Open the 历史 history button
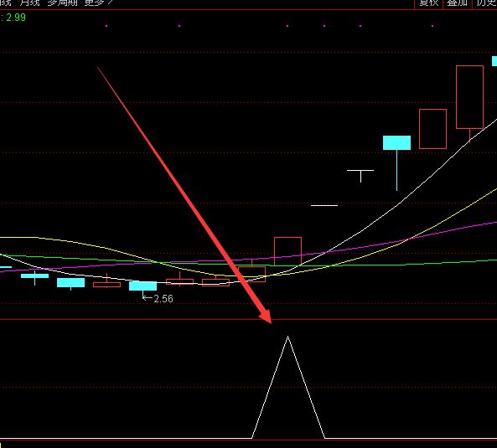 (x=485, y=3)
